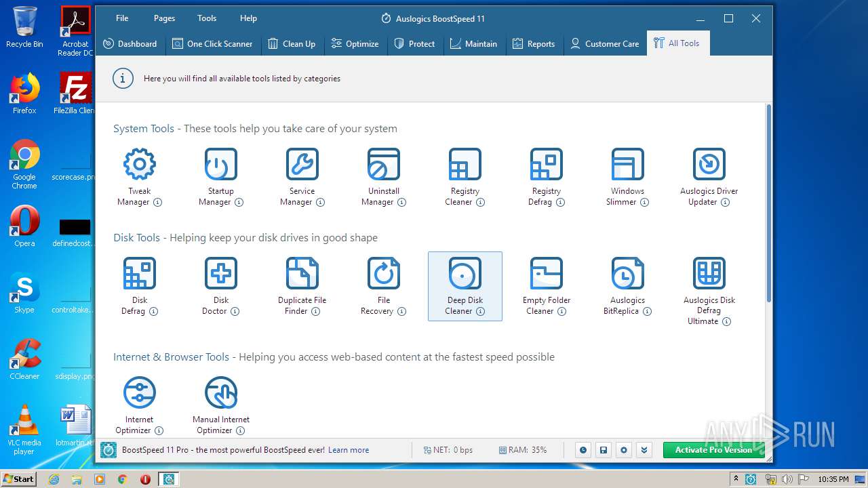Select VLC media player desktop icon
Image resolution: width=868 pixels, height=488 pixels.
click(24, 430)
